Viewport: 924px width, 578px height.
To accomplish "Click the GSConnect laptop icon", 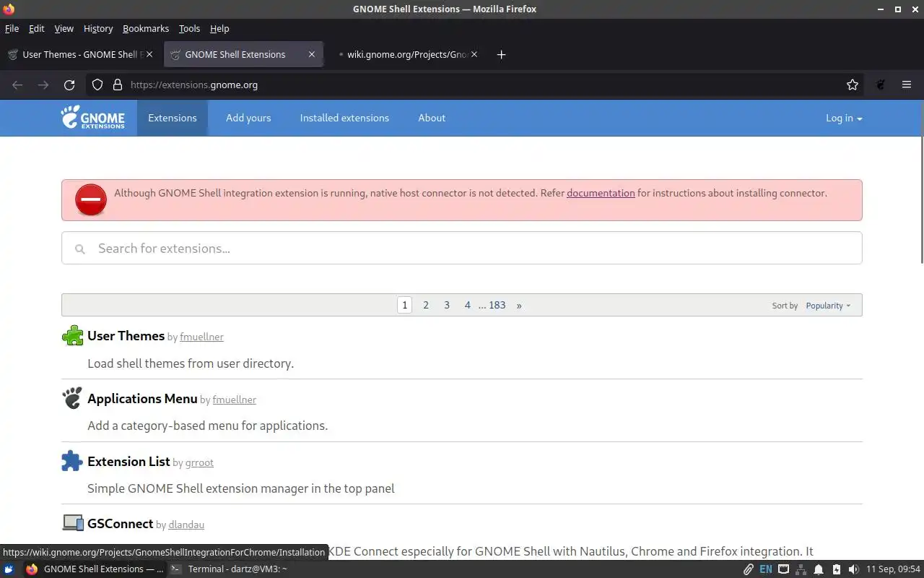I will tap(72, 523).
